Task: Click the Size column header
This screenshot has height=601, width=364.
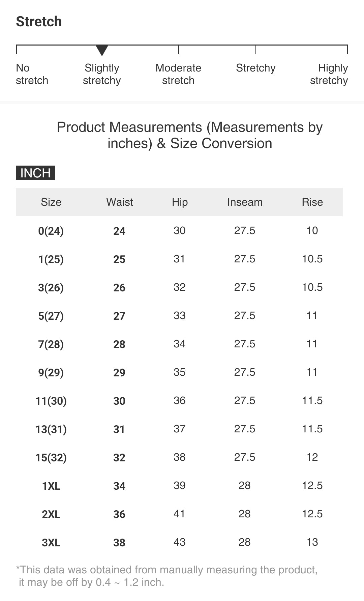Action: [51, 202]
